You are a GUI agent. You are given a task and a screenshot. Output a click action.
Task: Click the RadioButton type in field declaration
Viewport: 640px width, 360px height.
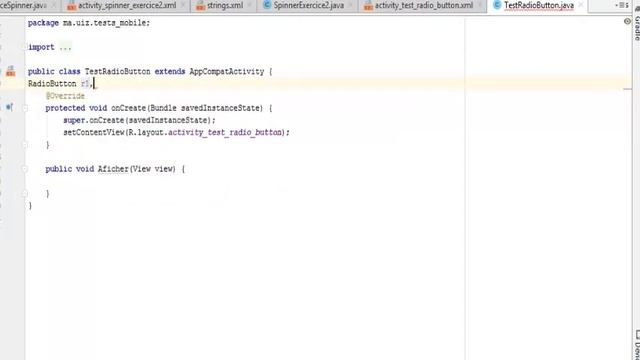52,84
